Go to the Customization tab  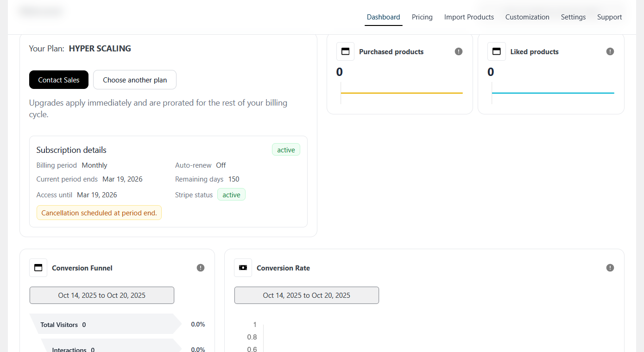[x=527, y=17]
